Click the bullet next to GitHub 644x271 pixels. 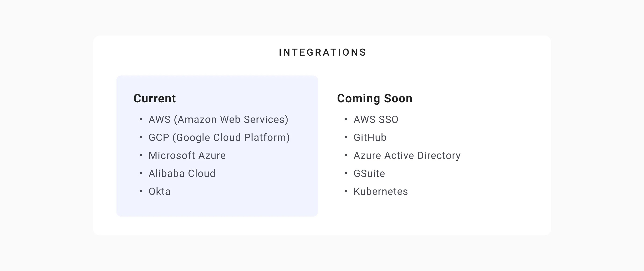346,138
